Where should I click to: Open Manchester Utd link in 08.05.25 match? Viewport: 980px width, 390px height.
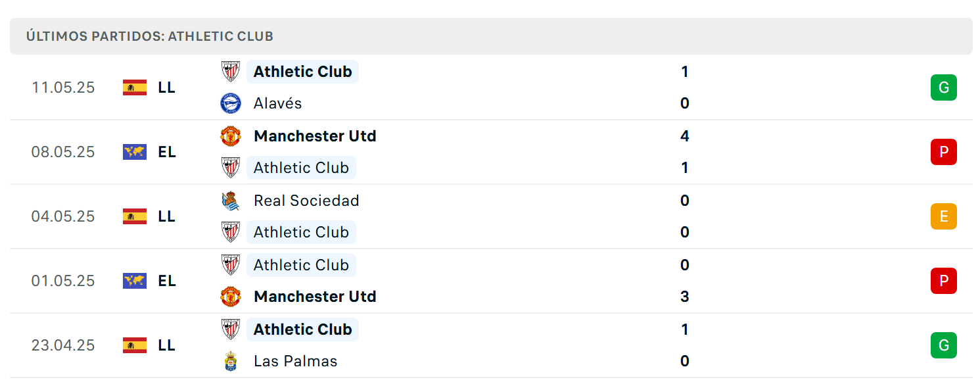315,136
